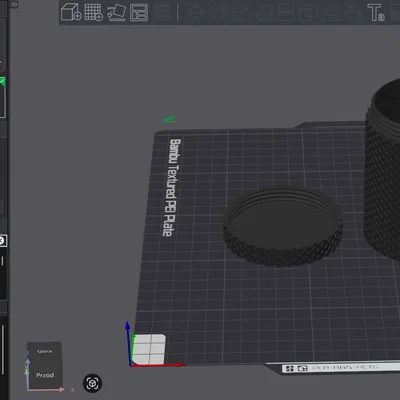
Task: Switch to Przód view on cube
Action: click(x=45, y=375)
